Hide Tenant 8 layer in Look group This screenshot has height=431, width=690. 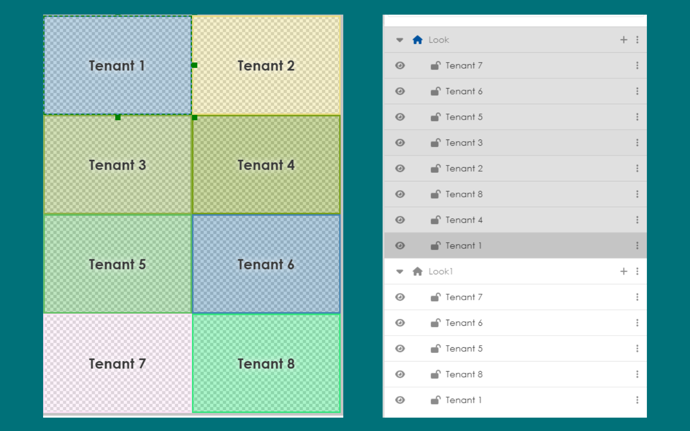(400, 194)
